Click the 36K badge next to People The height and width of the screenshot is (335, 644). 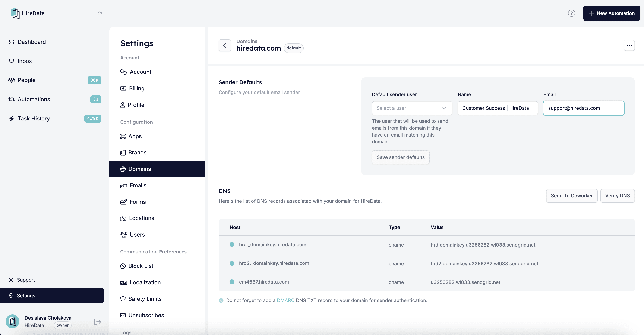94,80
